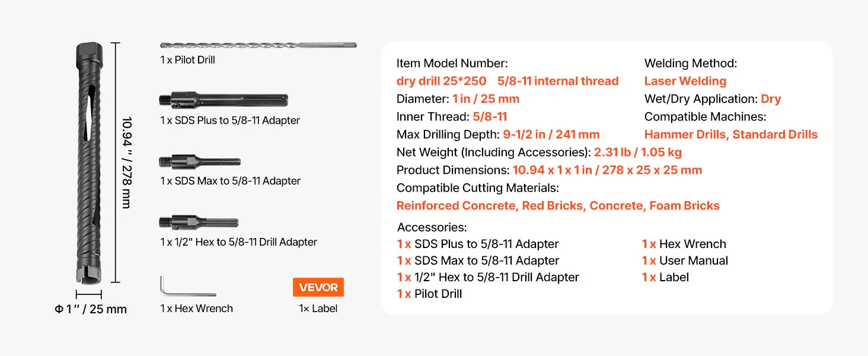Viewport: 868px width, 356px height.
Task: Select the 'Inner Thread: 5/8-11' line
Action: tap(452, 117)
